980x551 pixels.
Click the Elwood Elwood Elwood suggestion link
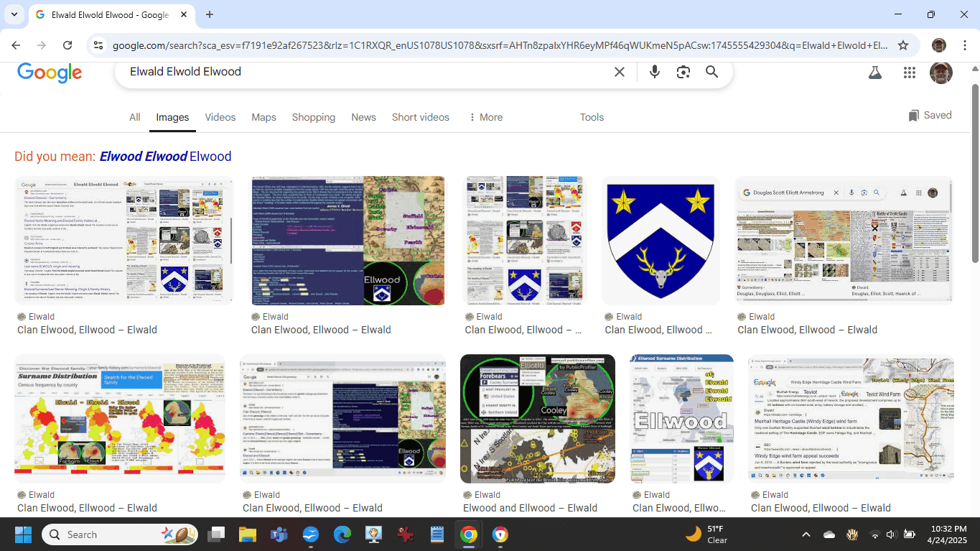coord(165,157)
